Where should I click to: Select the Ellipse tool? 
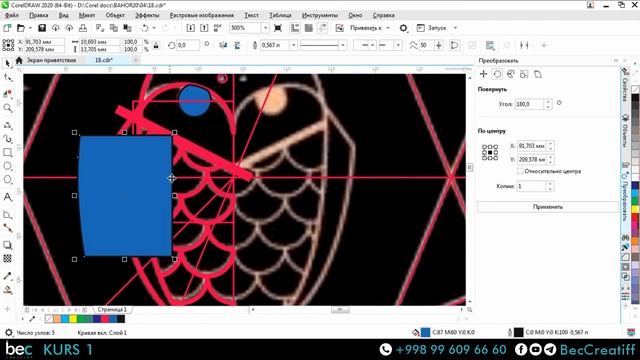(7, 166)
